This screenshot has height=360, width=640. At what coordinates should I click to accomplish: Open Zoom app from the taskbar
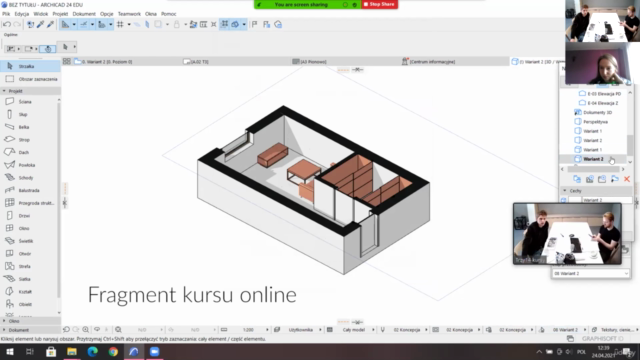tap(155, 351)
